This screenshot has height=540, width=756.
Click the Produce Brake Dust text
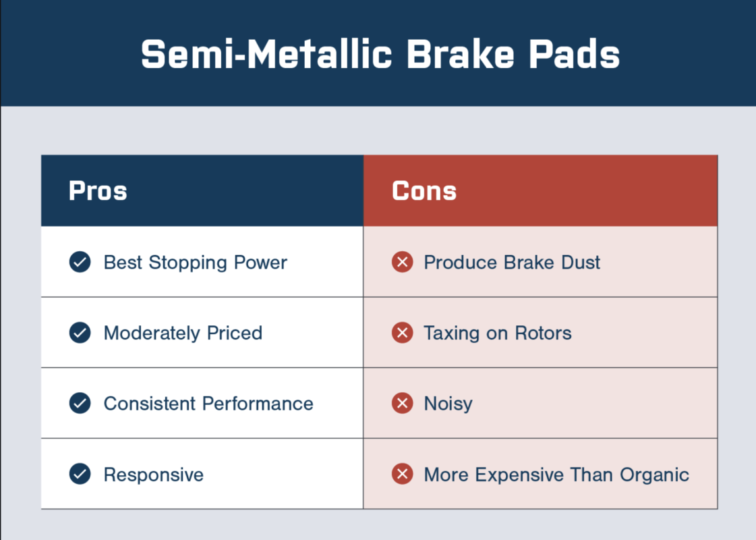512,263
